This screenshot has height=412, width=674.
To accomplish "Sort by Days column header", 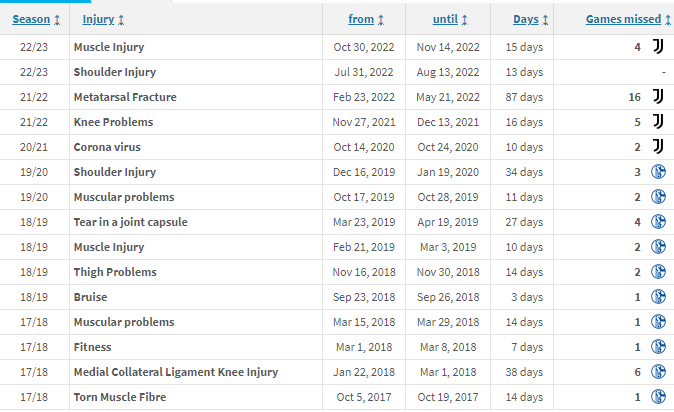I will (526, 19).
